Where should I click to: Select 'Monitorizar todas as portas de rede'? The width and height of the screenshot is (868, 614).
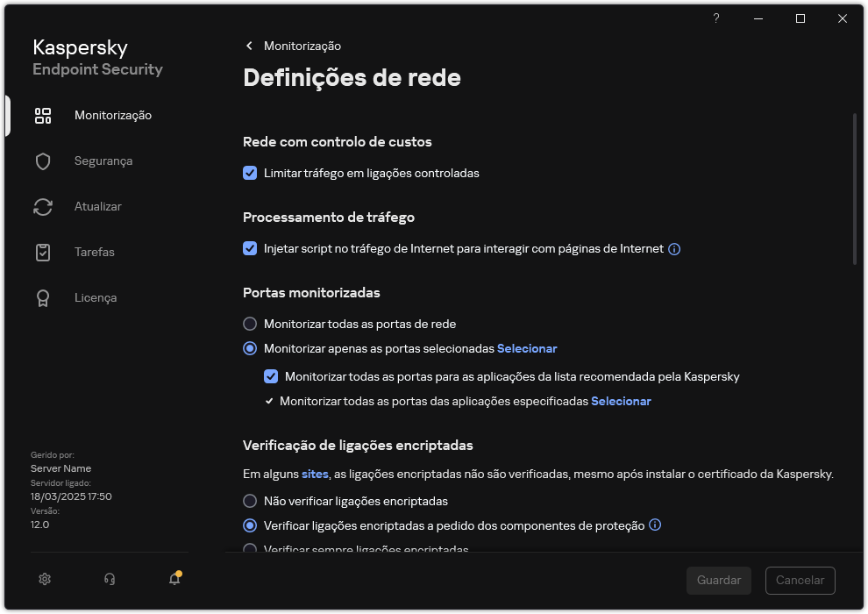[250, 324]
